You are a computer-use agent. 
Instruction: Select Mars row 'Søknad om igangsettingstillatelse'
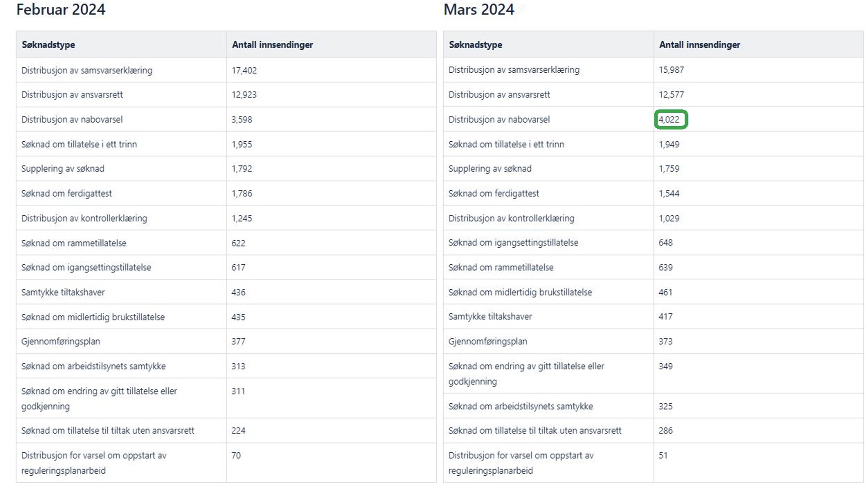653,243
